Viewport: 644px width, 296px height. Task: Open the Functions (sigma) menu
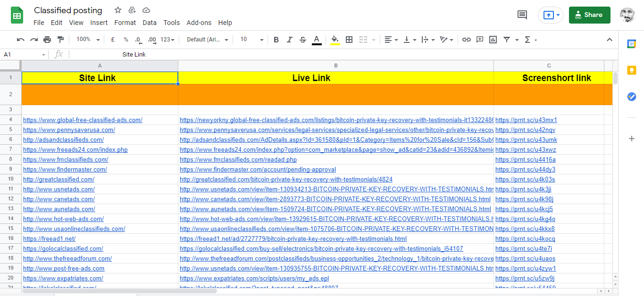coord(528,40)
